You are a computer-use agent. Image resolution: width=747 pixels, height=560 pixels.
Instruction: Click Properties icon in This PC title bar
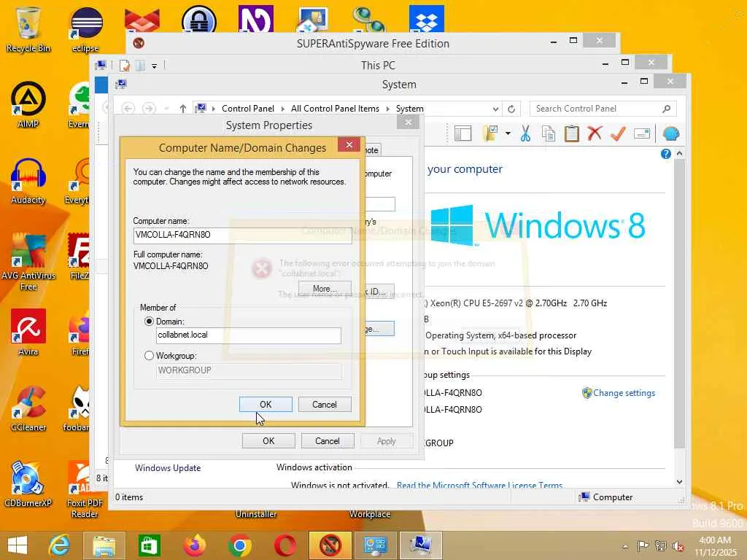point(125,65)
